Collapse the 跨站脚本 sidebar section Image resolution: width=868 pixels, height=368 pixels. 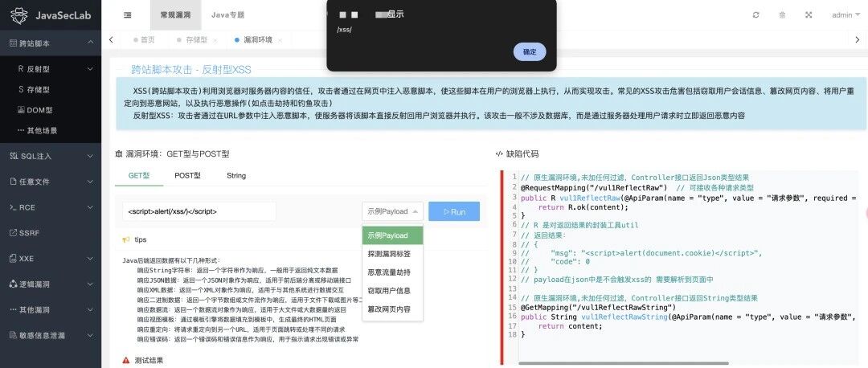click(x=51, y=43)
